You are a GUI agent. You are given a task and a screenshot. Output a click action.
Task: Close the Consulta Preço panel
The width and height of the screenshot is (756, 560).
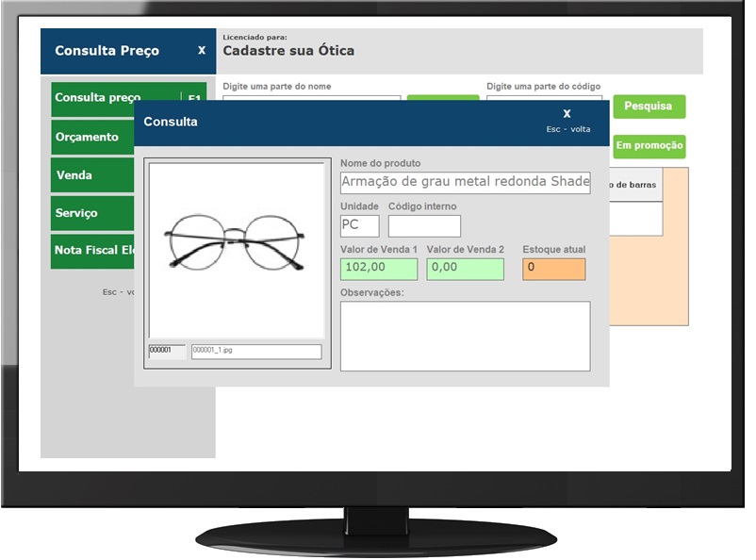click(201, 51)
